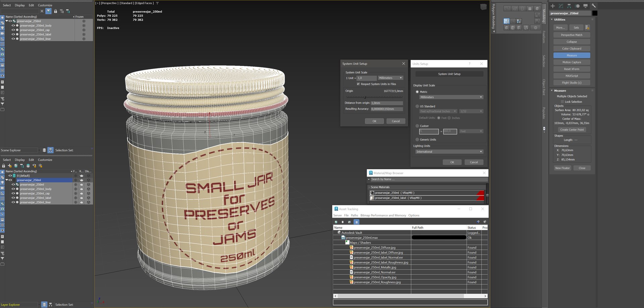The width and height of the screenshot is (644, 308).
Task: Open the Display menu in top Scene Explorer
Action: [x=20, y=5]
